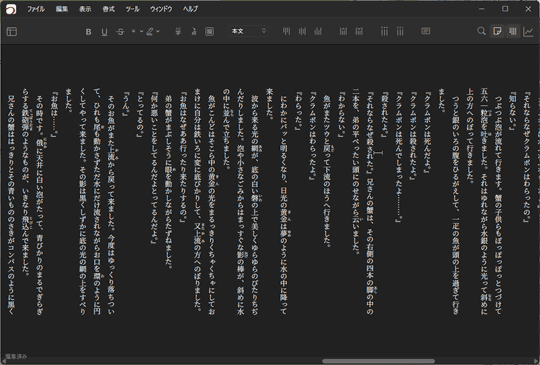Open the 本文 paragraph style combo box
Image resolution: width=540 pixels, height=365 pixels.
pos(248,31)
